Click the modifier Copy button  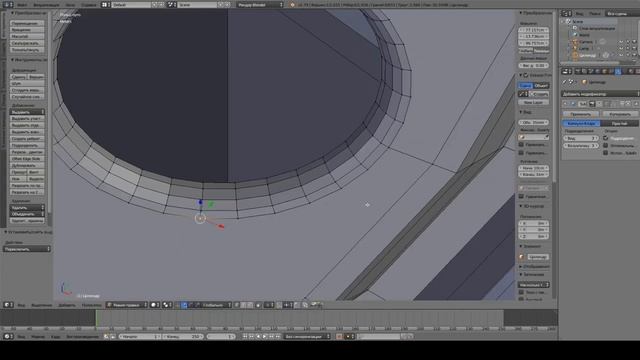tap(620, 114)
